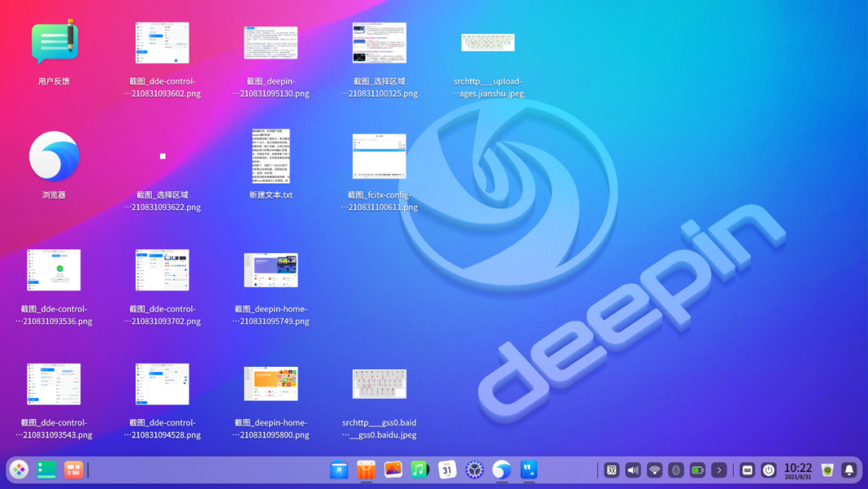Open the launcher from the dock
This screenshot has width=868, height=489.
coord(19,470)
